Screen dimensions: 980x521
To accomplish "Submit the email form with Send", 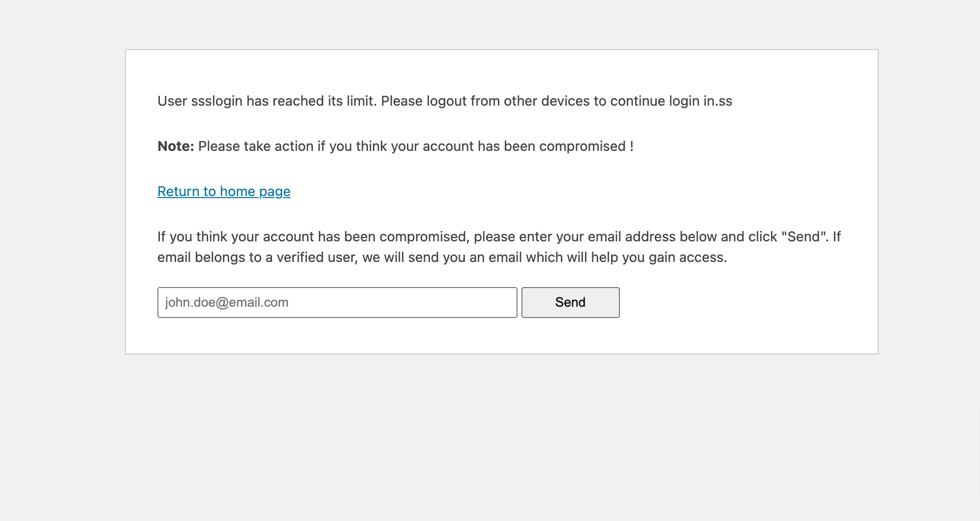I will click(570, 302).
